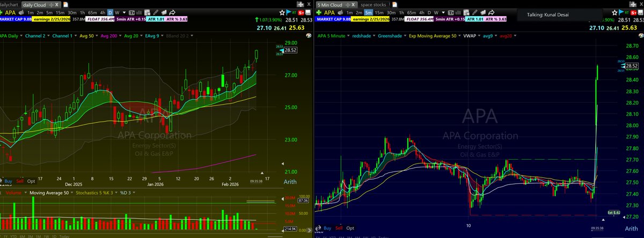Open text annotation tool on right chart
This screenshot has height=238, width=644.
[x=450, y=13]
